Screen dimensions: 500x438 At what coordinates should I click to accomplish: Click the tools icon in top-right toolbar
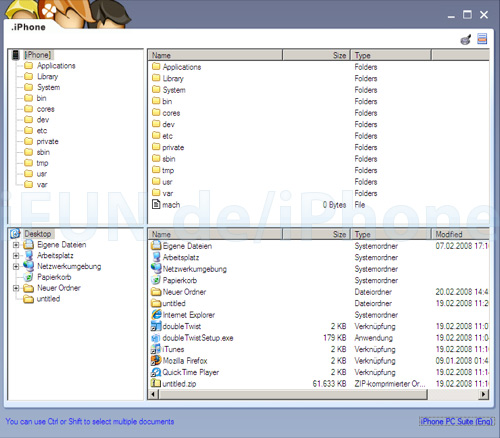[466, 39]
